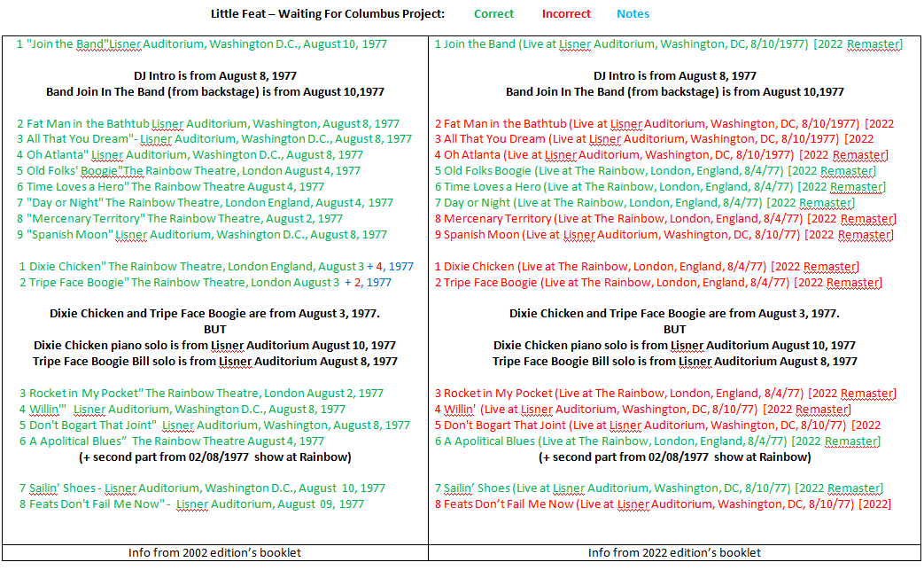
Task: Select right red line '8 Feats Don't Fail Me Now (Live'
Action: (663, 504)
